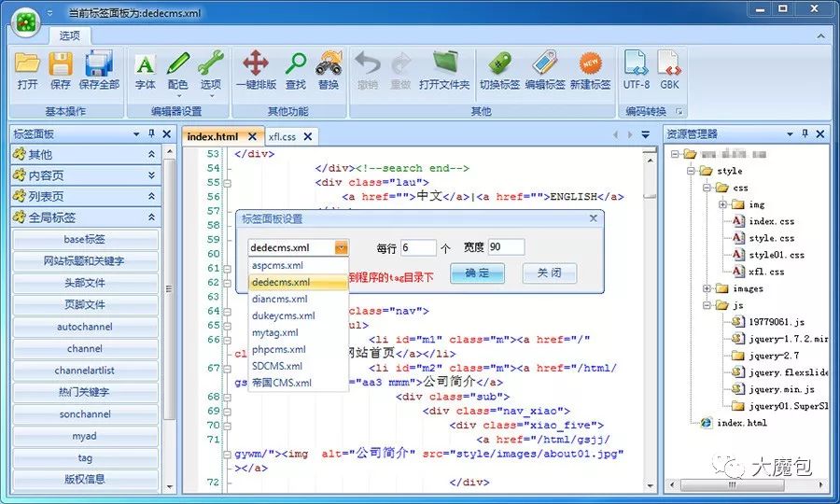
Task: Switch to the index.html editor tab
Action: [213, 136]
